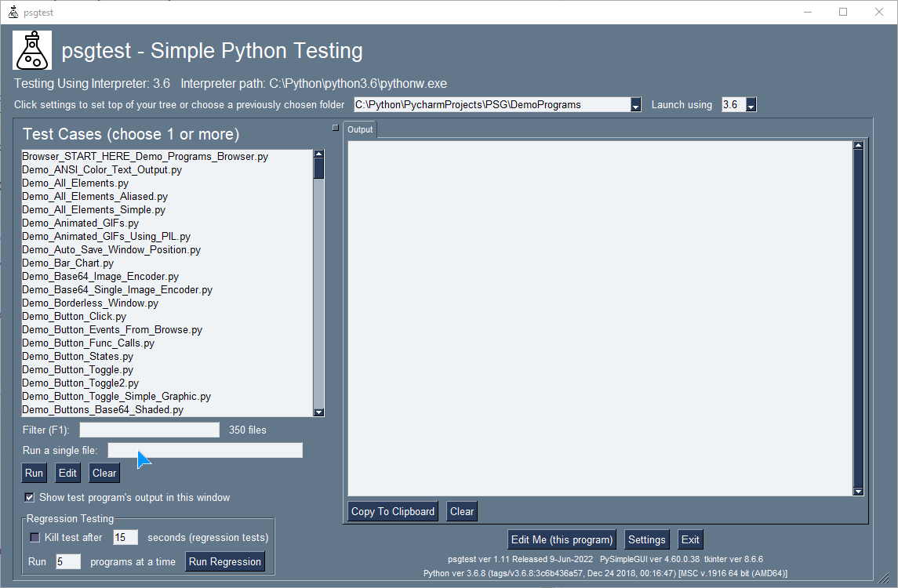
Task: Click the resize grip in the window corner
Action: (x=885, y=578)
